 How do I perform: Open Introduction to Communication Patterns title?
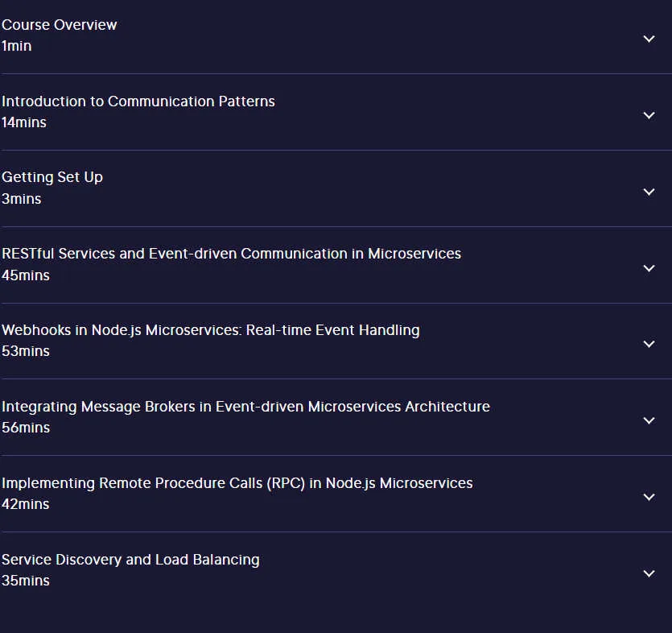tap(138, 101)
